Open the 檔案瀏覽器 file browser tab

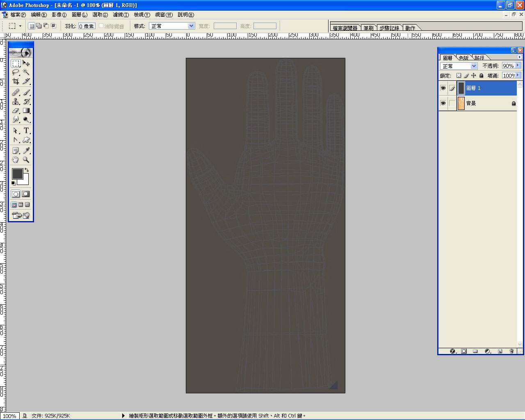345,28
